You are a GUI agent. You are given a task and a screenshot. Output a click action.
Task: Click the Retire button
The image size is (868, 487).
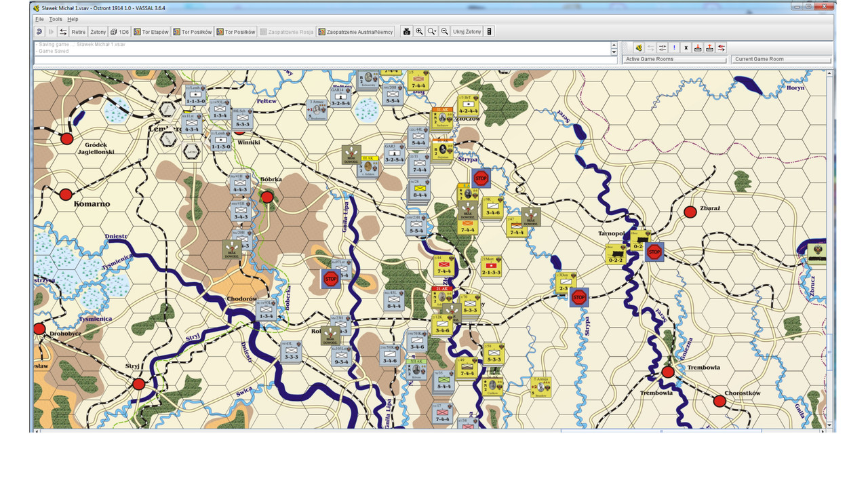[x=79, y=32]
